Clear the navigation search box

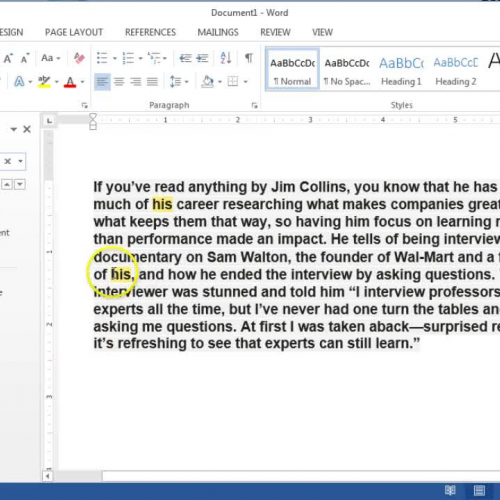point(8,161)
